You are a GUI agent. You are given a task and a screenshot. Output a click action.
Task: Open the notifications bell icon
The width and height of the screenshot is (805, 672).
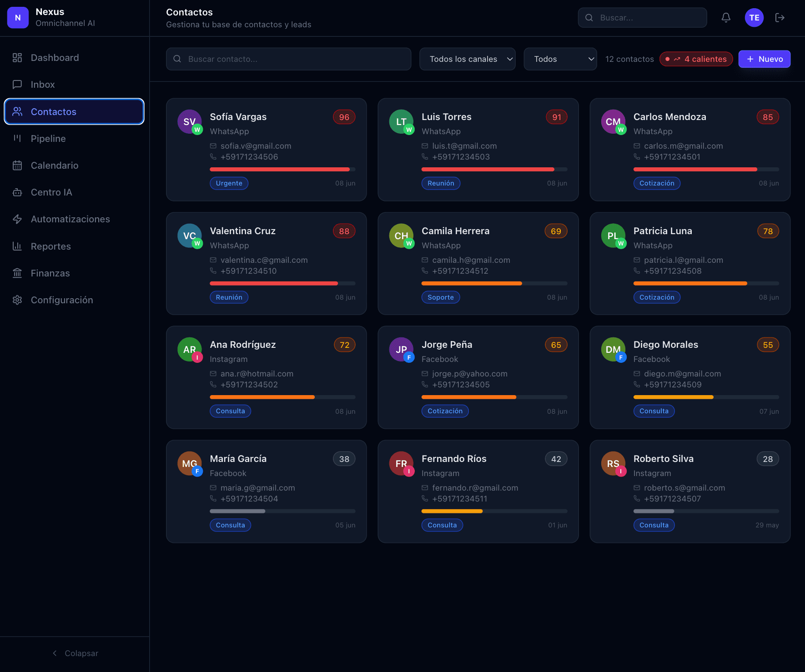pyautogui.click(x=726, y=18)
